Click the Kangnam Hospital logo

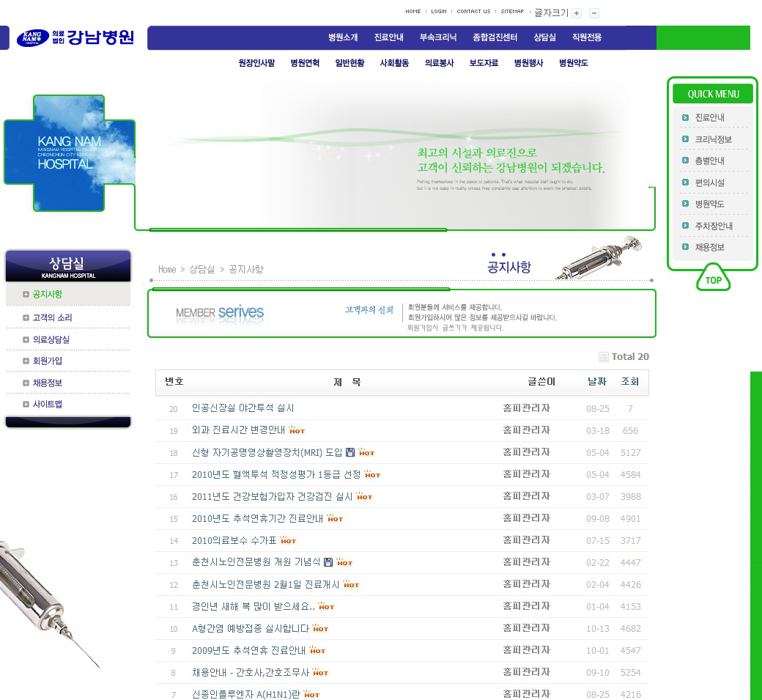(75, 37)
